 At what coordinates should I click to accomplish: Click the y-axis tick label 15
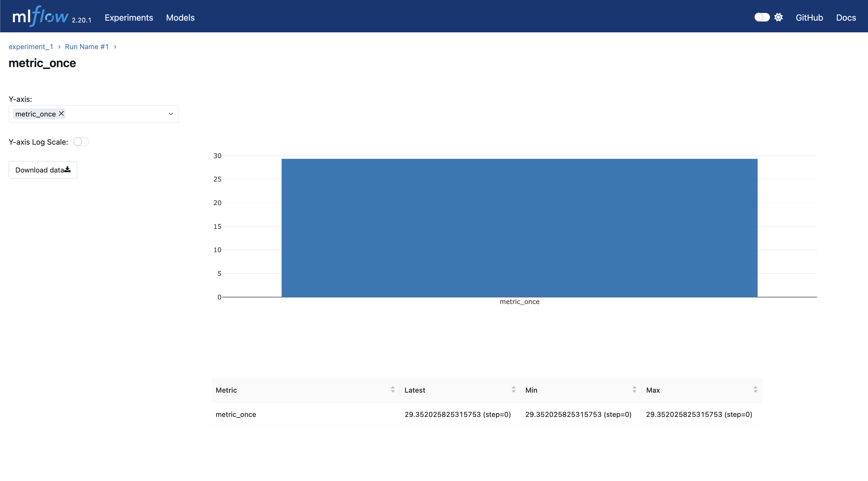point(217,226)
